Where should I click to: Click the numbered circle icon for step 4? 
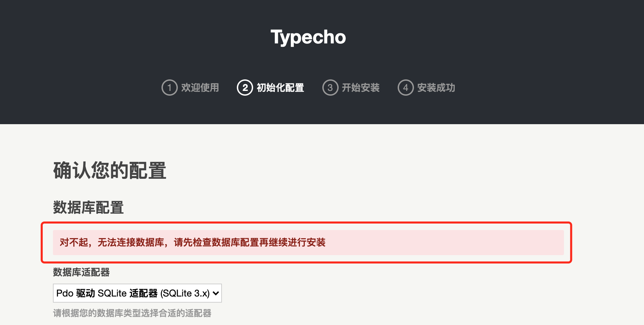(405, 88)
